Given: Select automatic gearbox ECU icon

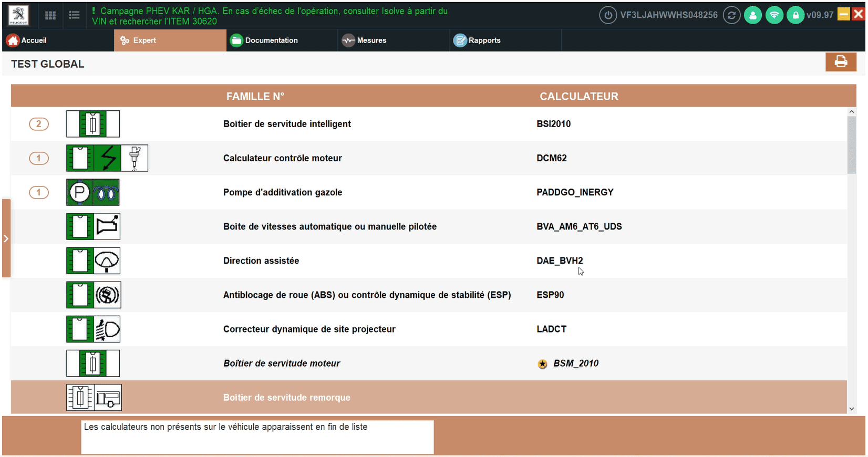Looking at the screenshot, I should click(94, 226).
